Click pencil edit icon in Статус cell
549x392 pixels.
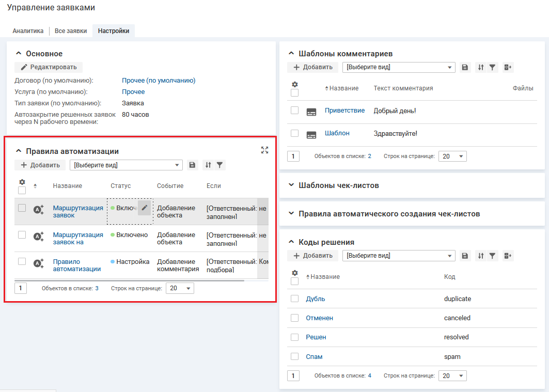coord(145,208)
